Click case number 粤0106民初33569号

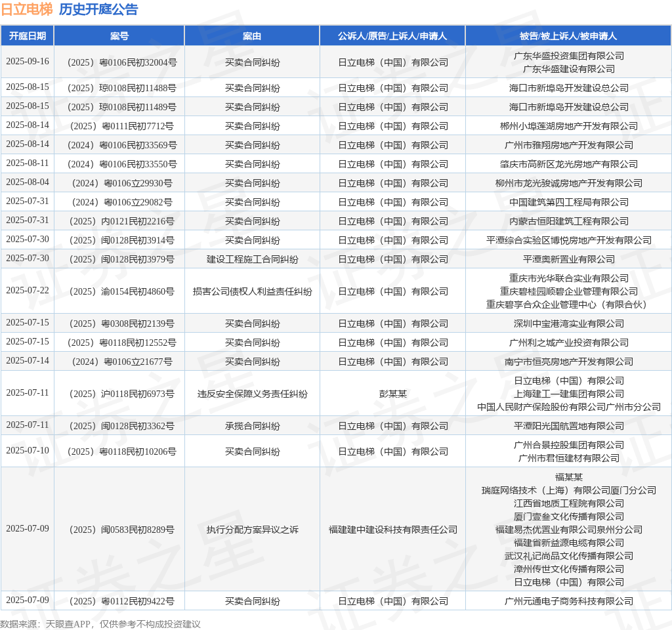click(122, 145)
